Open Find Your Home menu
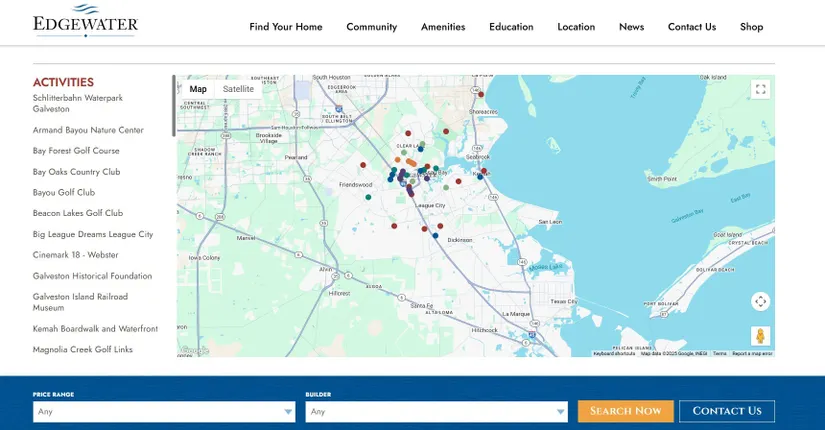 286,27
